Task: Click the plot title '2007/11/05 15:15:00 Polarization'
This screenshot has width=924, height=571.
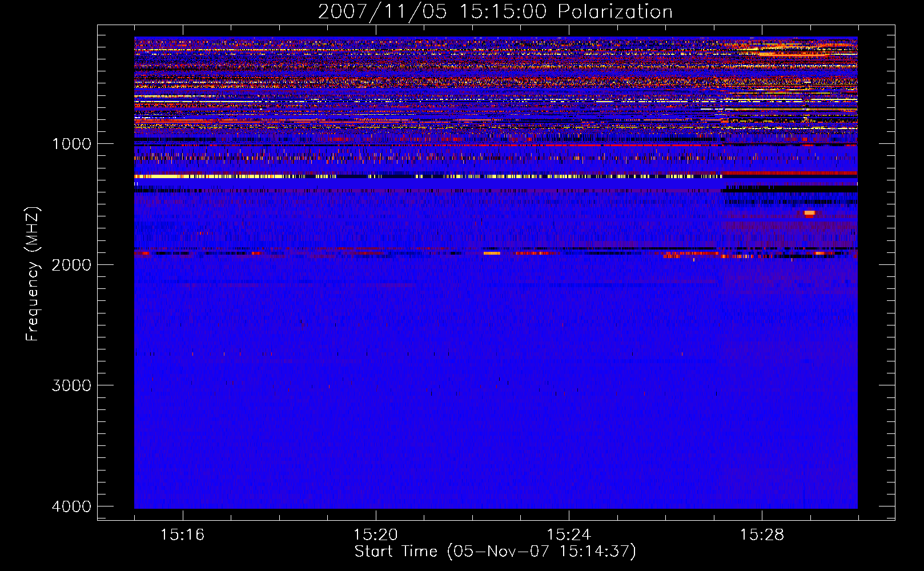Action: [495, 11]
